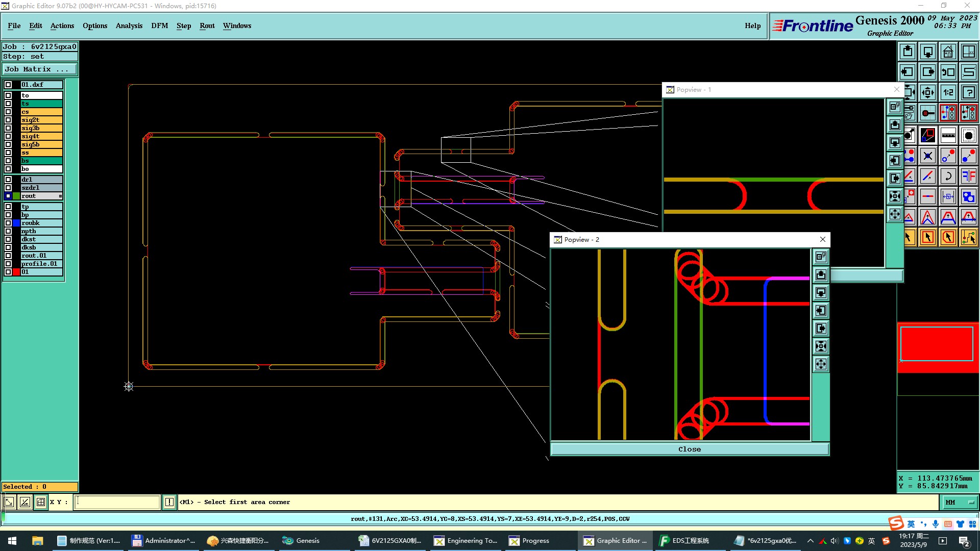Screen dimensions: 980x551
Task: Open the DFM menu
Action: tap(159, 26)
